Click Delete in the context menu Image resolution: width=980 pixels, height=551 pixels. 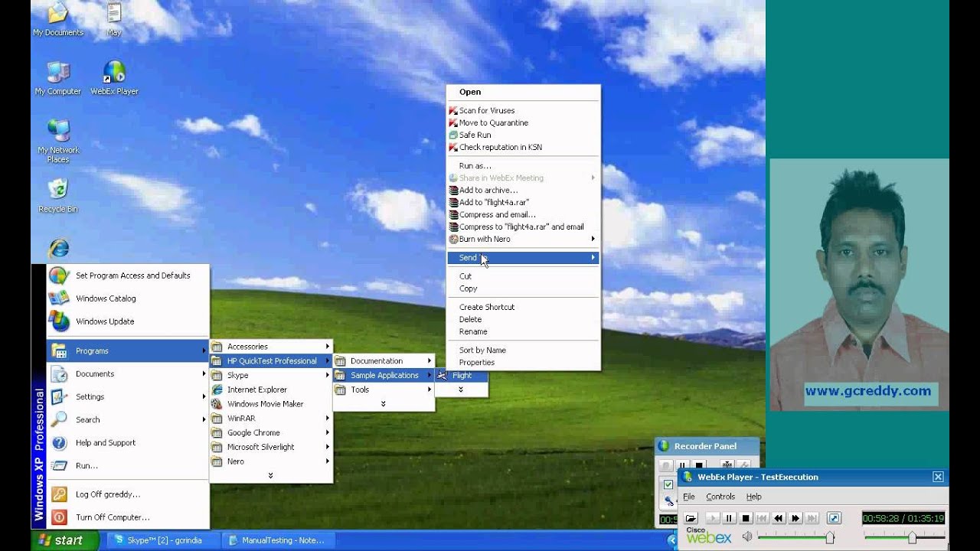point(523,319)
